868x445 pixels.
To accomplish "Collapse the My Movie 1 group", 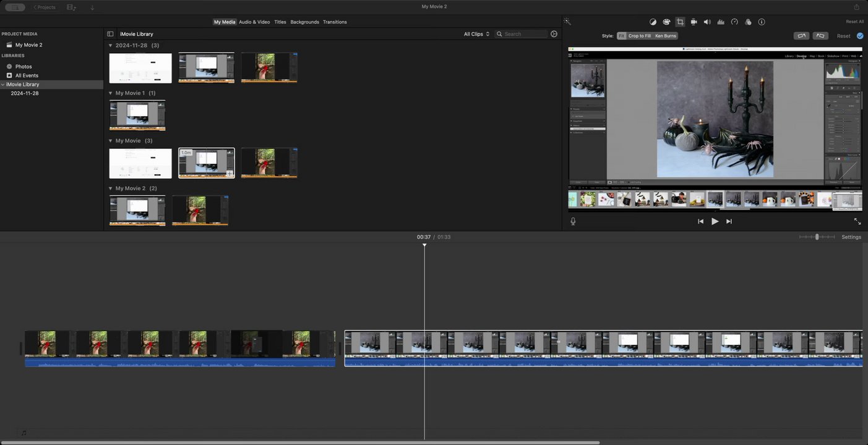I will (x=110, y=93).
